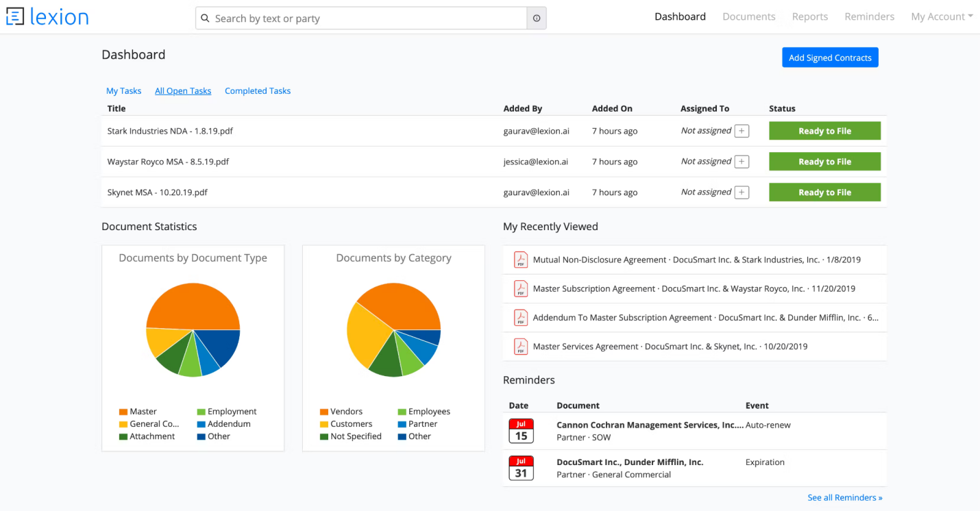Click the search info icon button

536,18
